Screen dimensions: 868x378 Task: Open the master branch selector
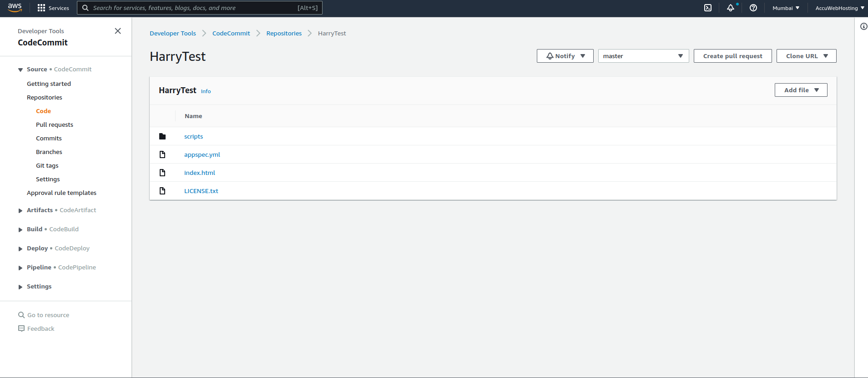pos(643,56)
